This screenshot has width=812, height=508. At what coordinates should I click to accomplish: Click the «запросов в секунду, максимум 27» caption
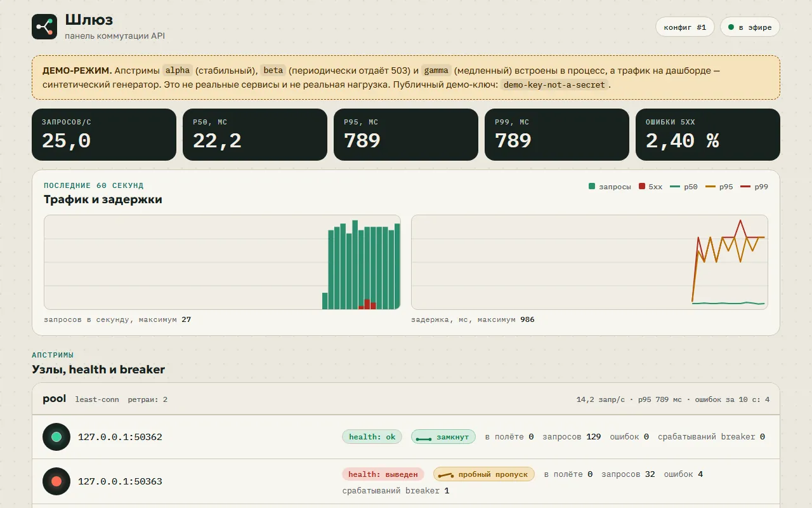(117, 319)
